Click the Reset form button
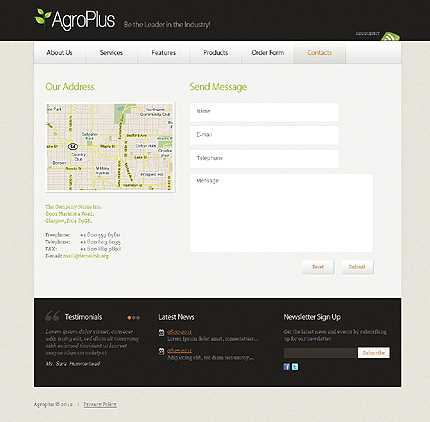Image resolution: width=430 pixels, height=422 pixels. tap(318, 267)
